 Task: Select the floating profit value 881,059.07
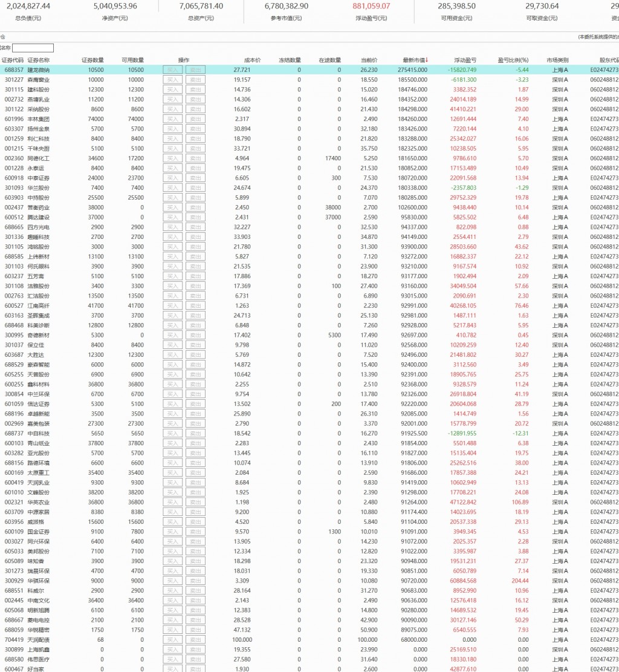[371, 6]
